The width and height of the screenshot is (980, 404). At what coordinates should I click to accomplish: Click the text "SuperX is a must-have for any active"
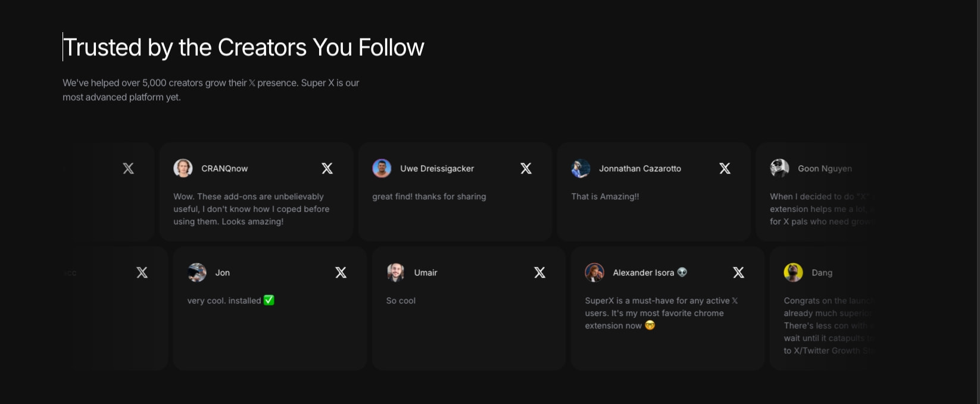[657, 301]
